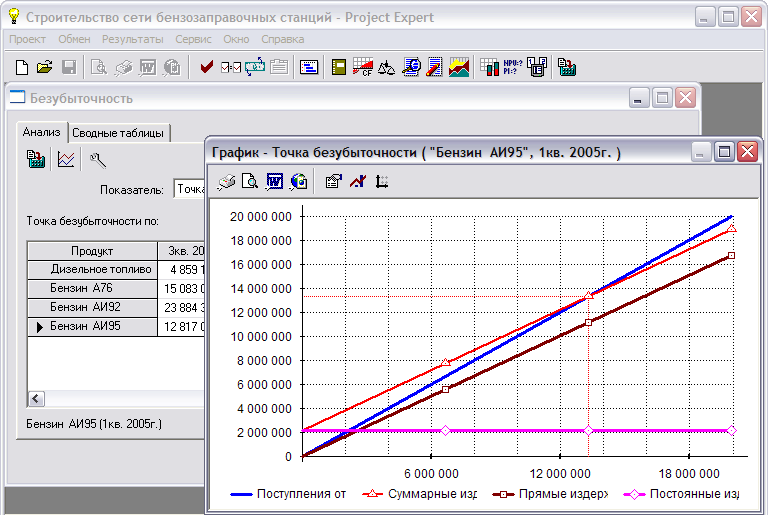
Task: Click the line chart icon in Анализ tab
Action: pyautogui.click(x=66, y=159)
